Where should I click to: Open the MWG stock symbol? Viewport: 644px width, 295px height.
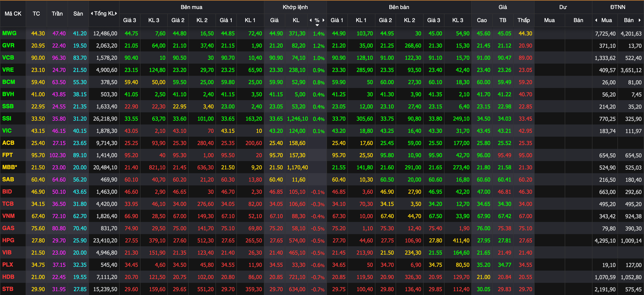pos(9,33)
